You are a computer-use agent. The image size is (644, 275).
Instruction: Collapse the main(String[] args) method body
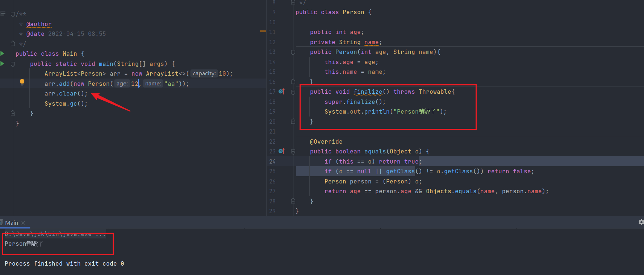point(13,64)
